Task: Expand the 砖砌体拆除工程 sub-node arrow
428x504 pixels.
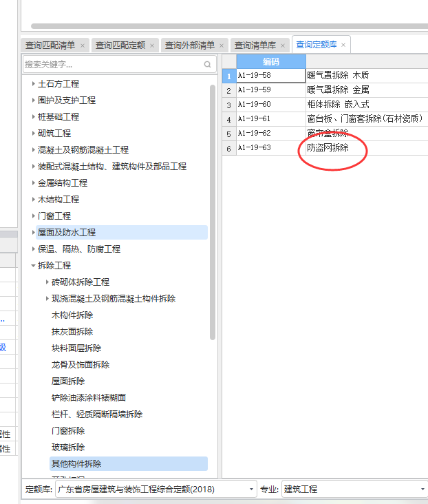Action: click(47, 282)
